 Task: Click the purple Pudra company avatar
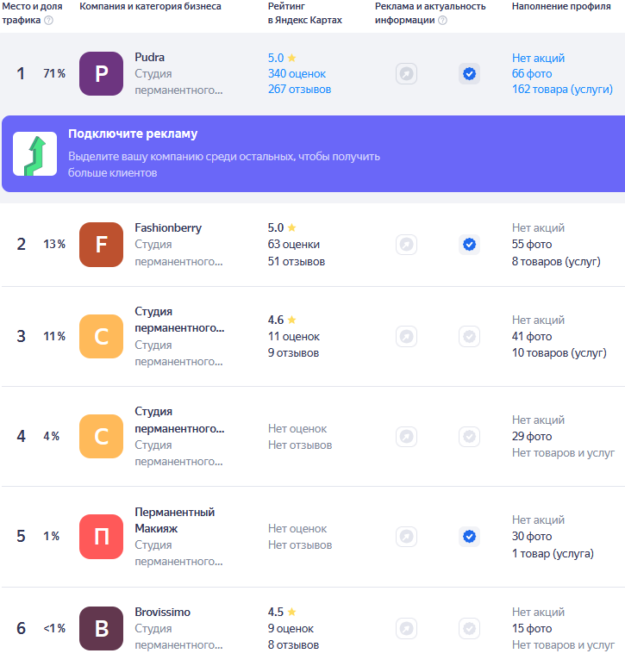101,74
